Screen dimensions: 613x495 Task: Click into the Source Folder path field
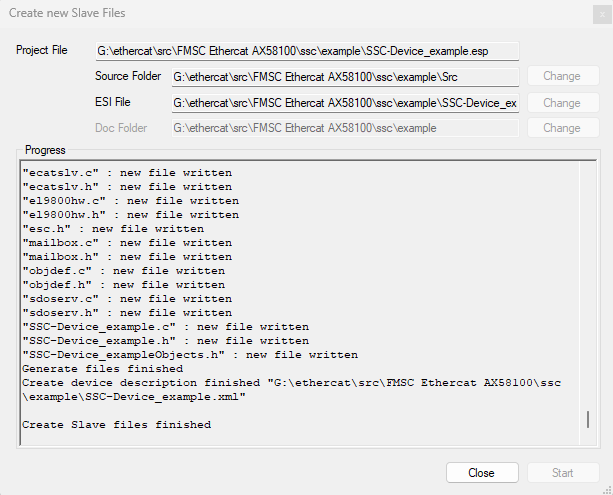click(345, 77)
